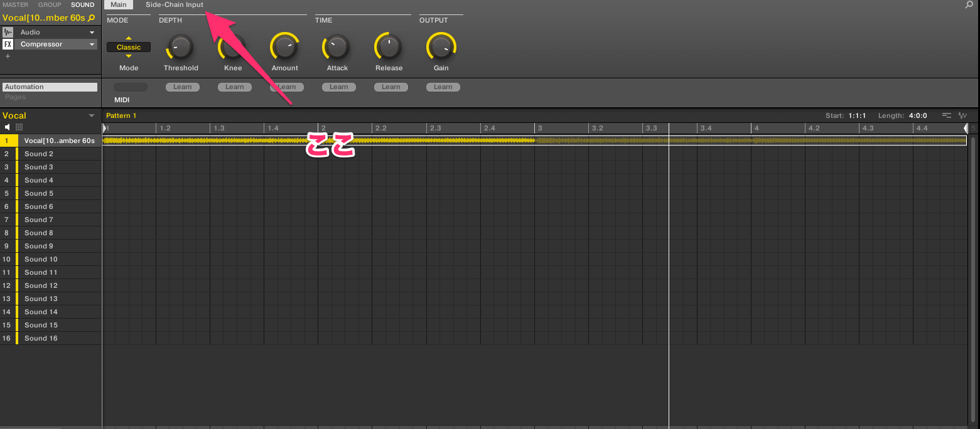
Task: Click the FX icon beside Compressor
Action: (x=8, y=45)
